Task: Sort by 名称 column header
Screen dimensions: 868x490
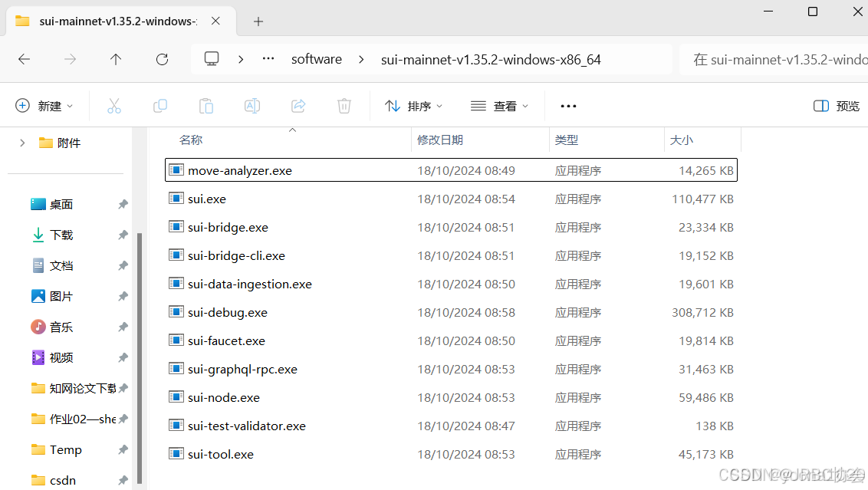Action: 191,140
